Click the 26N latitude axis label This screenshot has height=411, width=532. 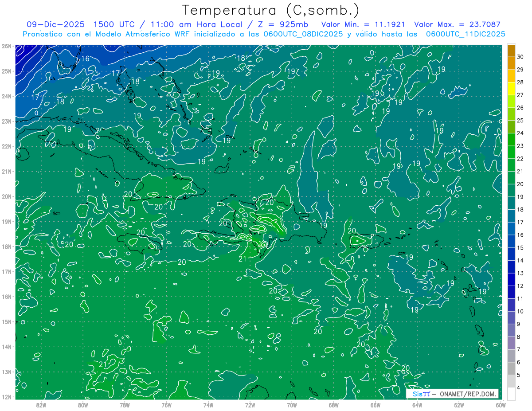[x=7, y=46]
